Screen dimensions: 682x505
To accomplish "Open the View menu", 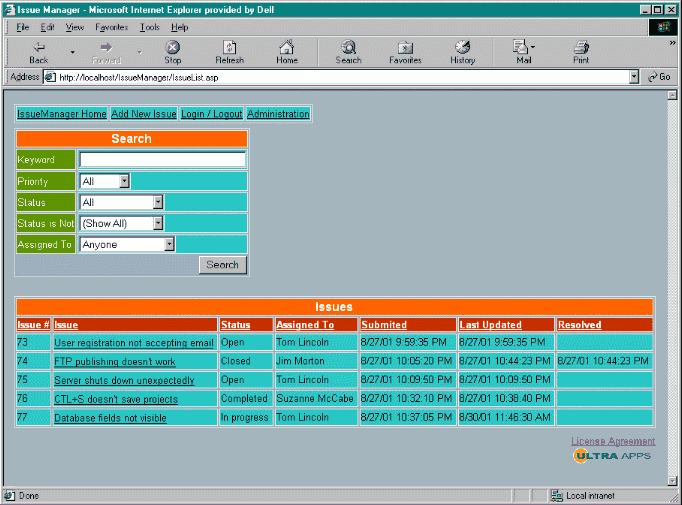I will (75, 27).
